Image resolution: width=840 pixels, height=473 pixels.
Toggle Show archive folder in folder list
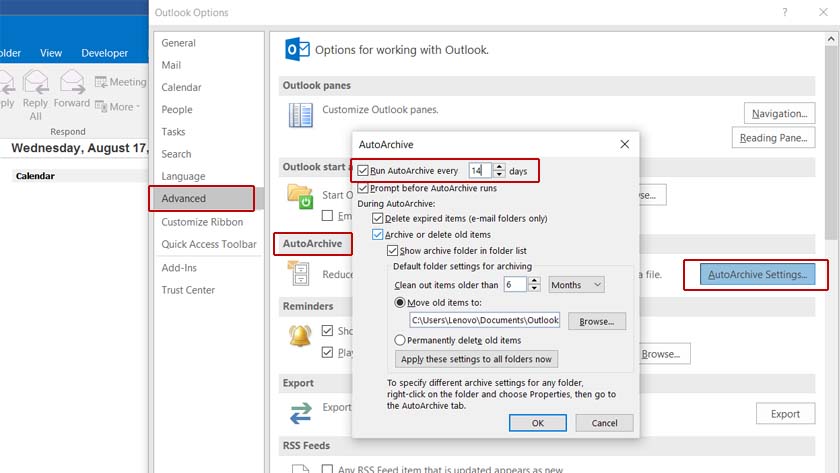pos(392,250)
